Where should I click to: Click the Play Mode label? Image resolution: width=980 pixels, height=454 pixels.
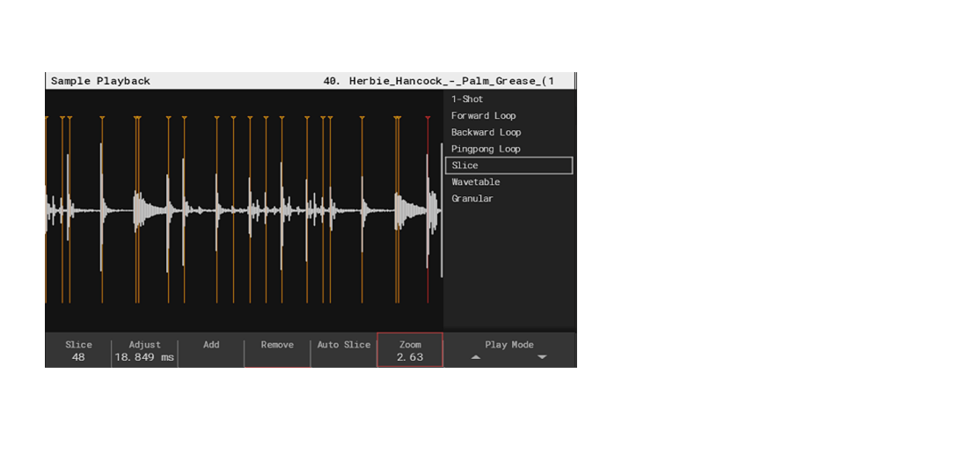[509, 345]
